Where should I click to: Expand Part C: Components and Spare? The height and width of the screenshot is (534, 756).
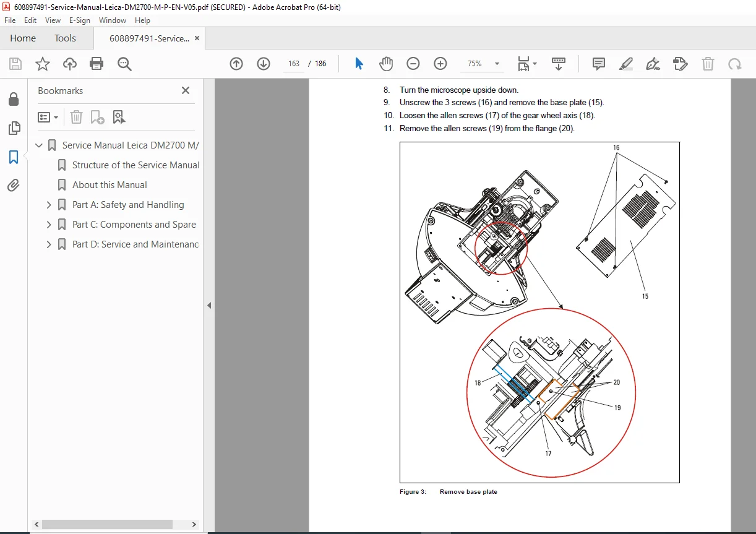click(49, 225)
